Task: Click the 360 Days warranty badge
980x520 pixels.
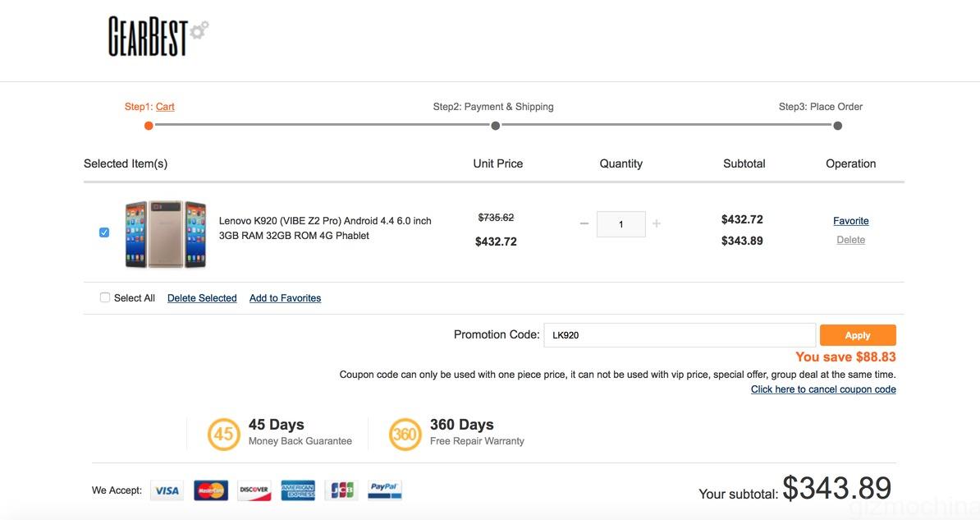Action: [405, 434]
